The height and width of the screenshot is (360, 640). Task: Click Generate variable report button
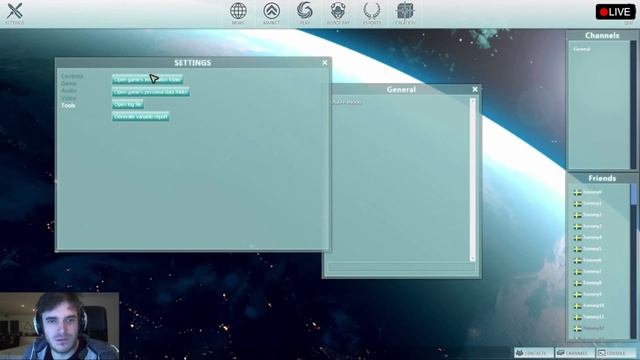click(141, 117)
